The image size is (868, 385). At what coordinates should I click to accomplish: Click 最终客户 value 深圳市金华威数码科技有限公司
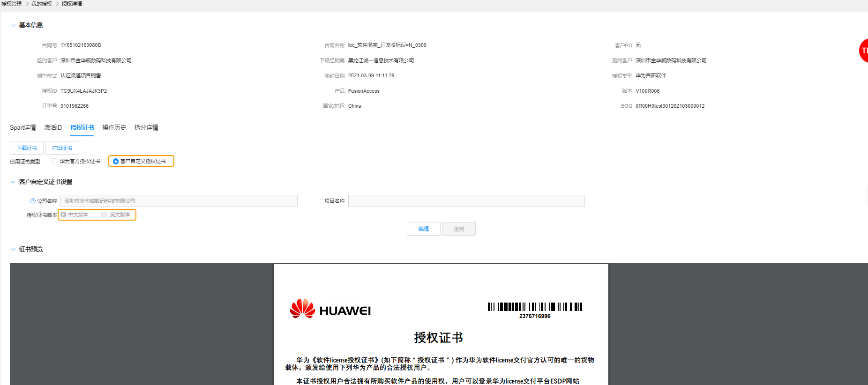671,60
